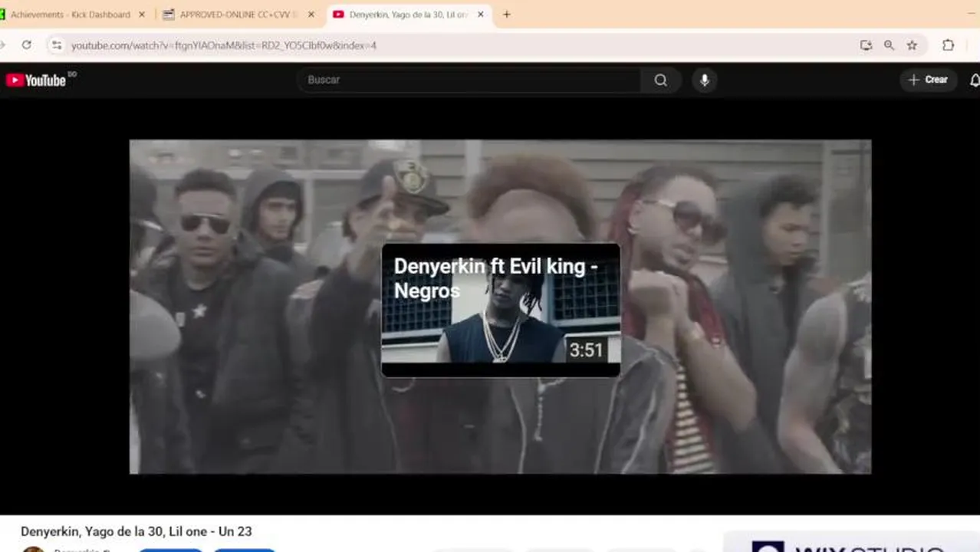Switch to Achievements - Kick Dashboard tab
The height and width of the screenshot is (552, 980).
point(71,15)
